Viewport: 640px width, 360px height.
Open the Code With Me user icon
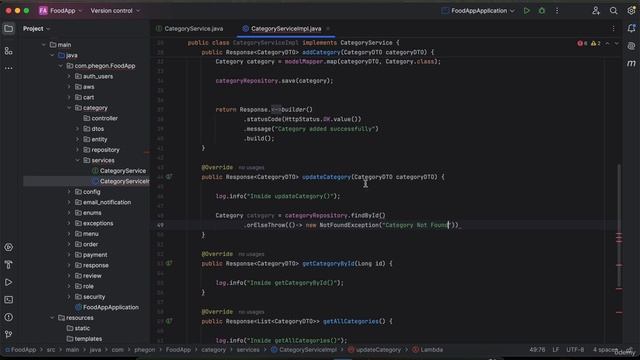click(x=596, y=11)
